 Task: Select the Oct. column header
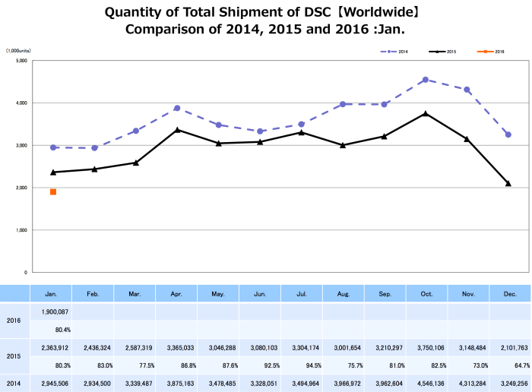(x=426, y=294)
